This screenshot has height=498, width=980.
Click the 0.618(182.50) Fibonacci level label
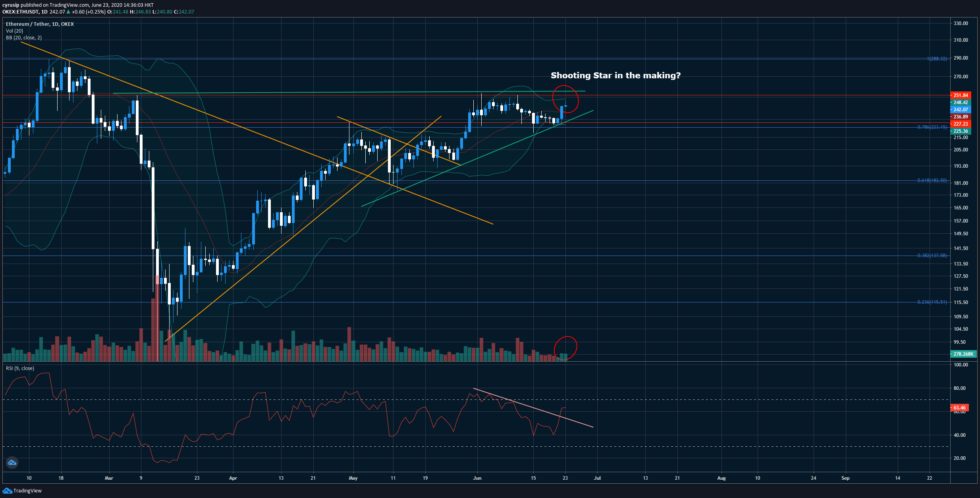(932, 180)
